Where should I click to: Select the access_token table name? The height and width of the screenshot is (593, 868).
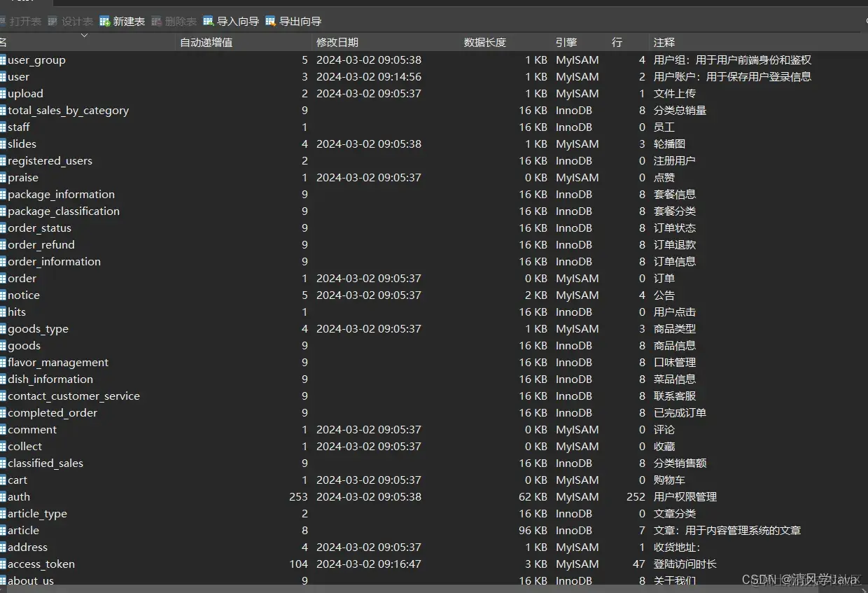(41, 564)
